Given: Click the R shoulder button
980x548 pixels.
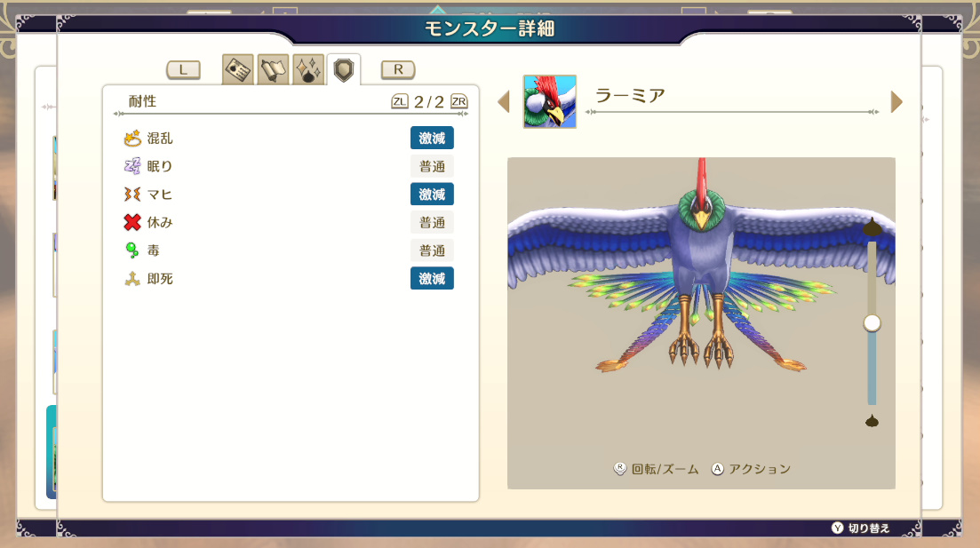Looking at the screenshot, I should [398, 69].
